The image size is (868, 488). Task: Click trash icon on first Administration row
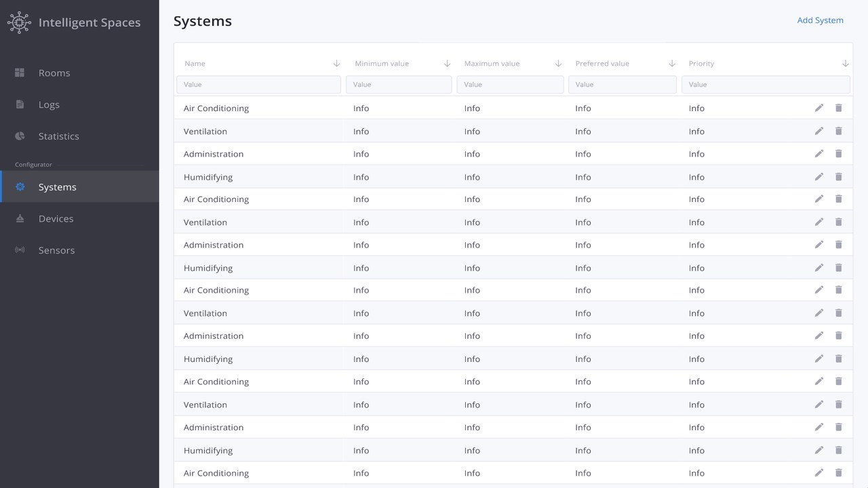coord(838,154)
